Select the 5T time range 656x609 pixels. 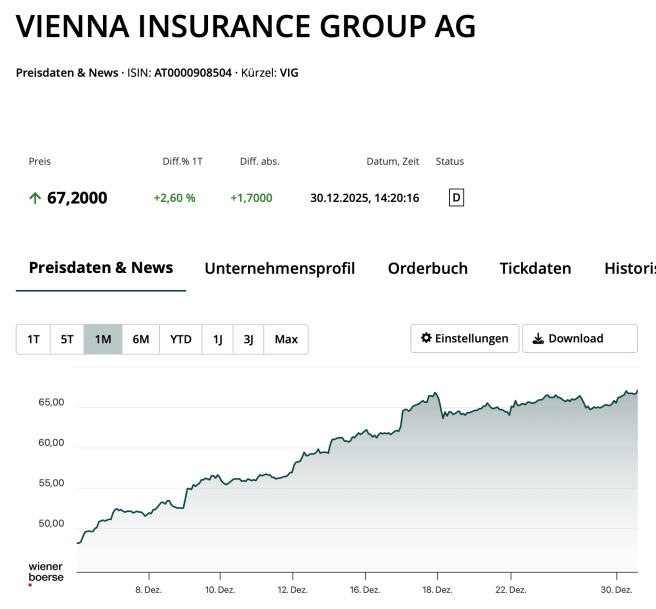click(67, 339)
